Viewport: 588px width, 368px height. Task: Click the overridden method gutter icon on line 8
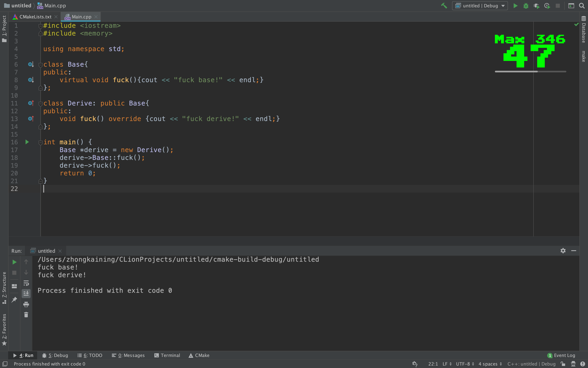coord(31,80)
